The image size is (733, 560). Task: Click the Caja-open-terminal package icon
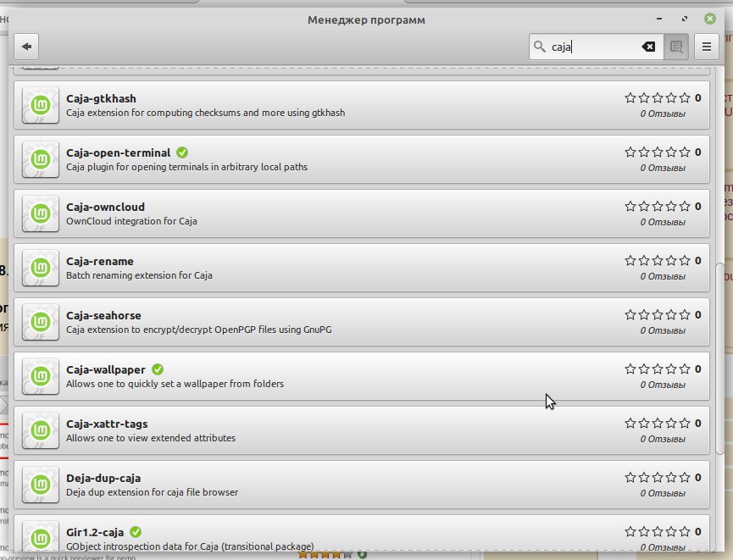click(41, 159)
